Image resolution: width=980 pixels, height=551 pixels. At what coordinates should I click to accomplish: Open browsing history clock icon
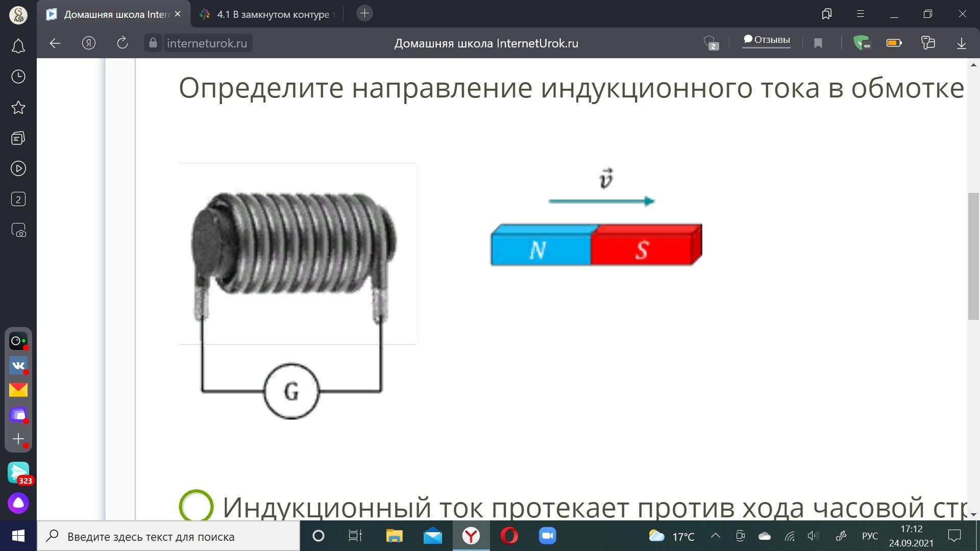point(18,77)
